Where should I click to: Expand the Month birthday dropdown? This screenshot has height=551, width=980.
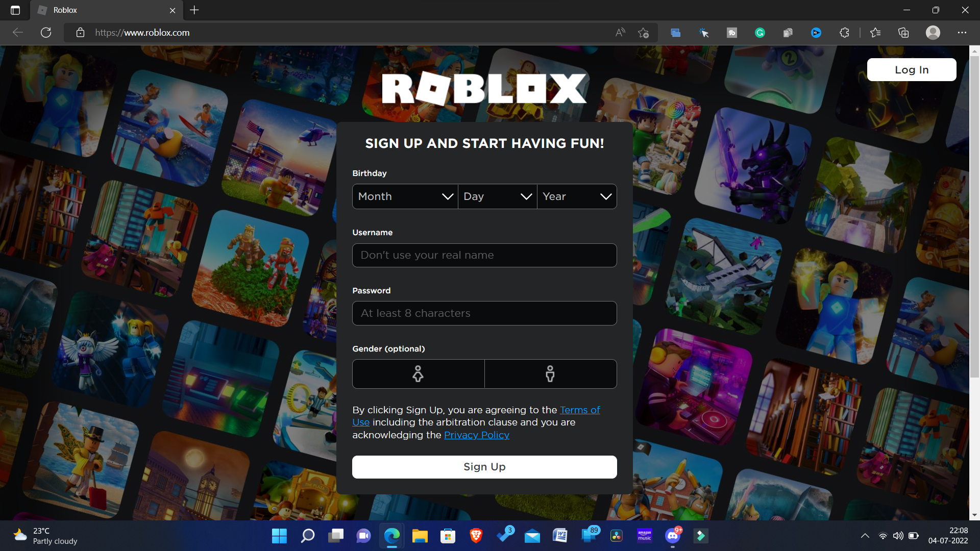click(x=404, y=196)
